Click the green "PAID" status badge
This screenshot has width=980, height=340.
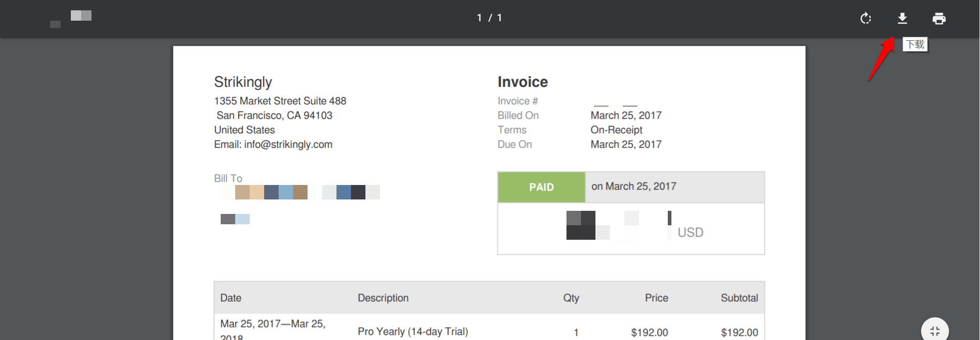tap(542, 187)
